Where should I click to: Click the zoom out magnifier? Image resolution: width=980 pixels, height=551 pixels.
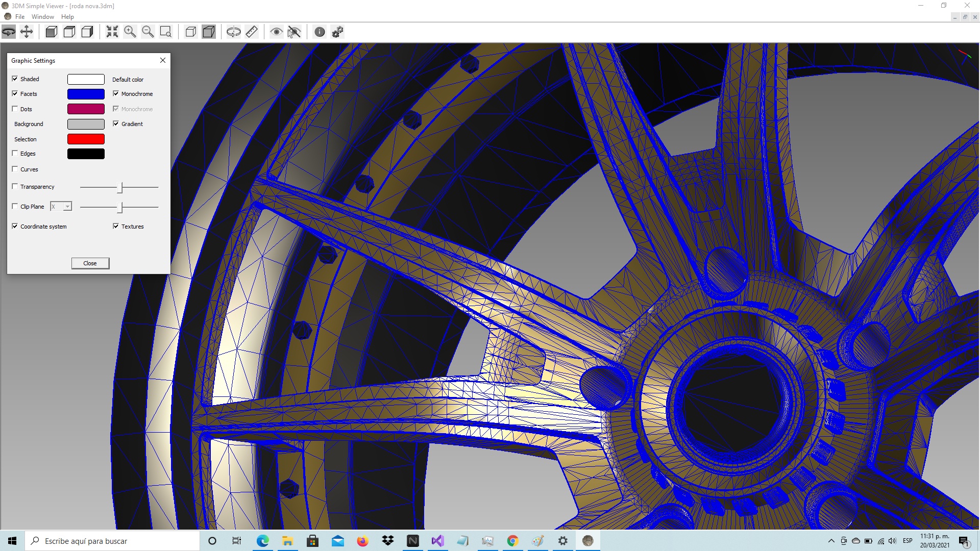(x=148, y=32)
